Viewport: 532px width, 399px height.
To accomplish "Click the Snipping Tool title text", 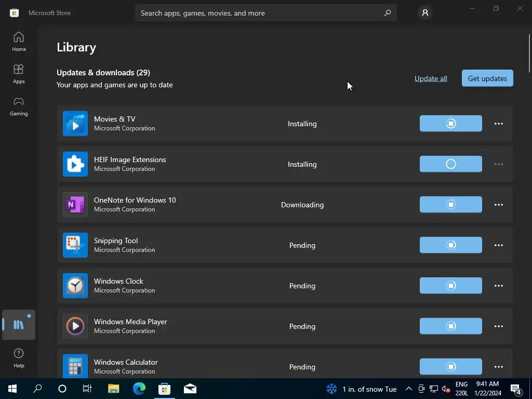I will click(x=116, y=241).
